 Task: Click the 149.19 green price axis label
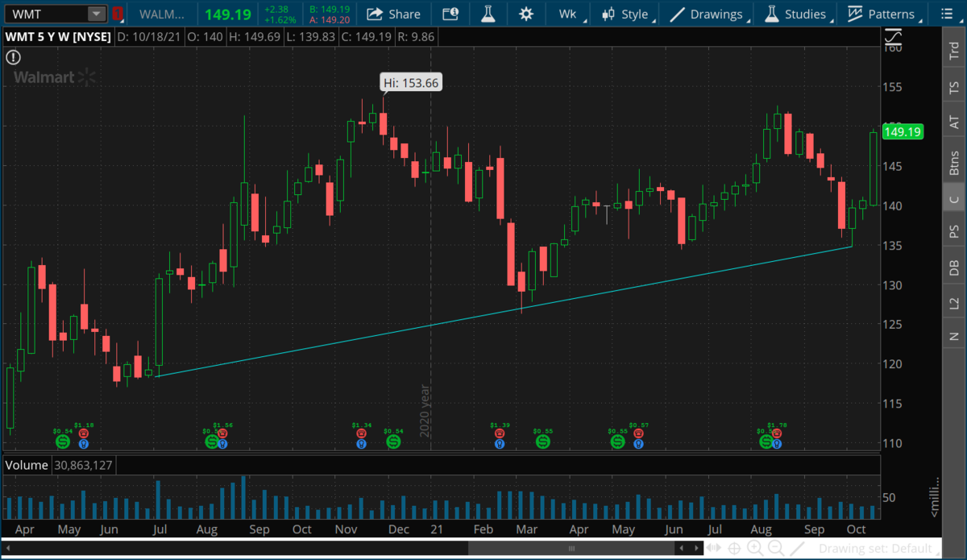[x=902, y=132]
